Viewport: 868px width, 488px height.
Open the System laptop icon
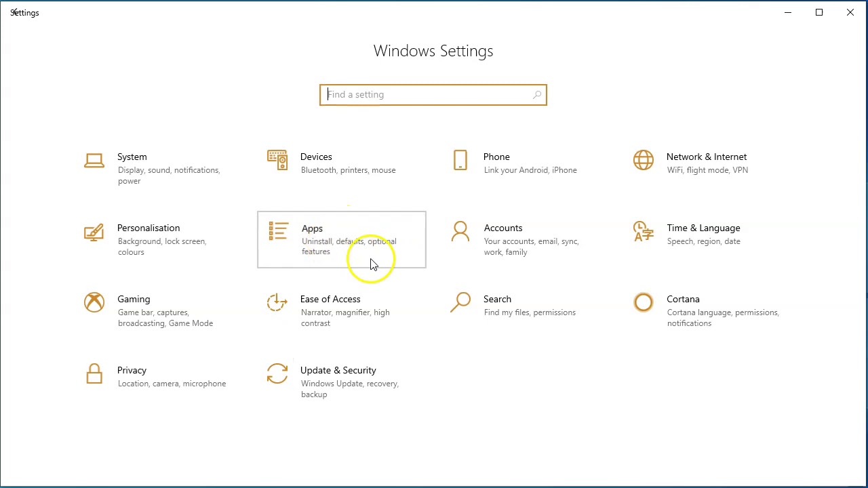(x=94, y=161)
